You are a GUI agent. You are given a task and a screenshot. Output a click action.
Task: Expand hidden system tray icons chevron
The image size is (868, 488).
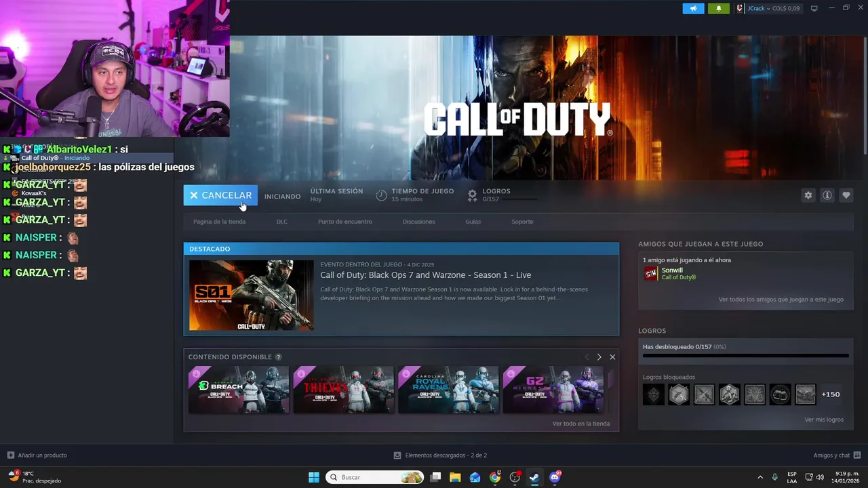click(x=759, y=477)
